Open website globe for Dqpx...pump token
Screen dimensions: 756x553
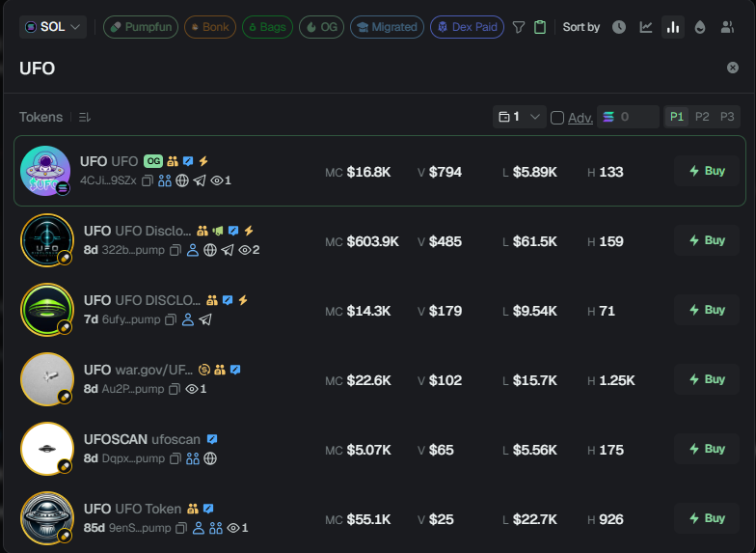(210, 458)
